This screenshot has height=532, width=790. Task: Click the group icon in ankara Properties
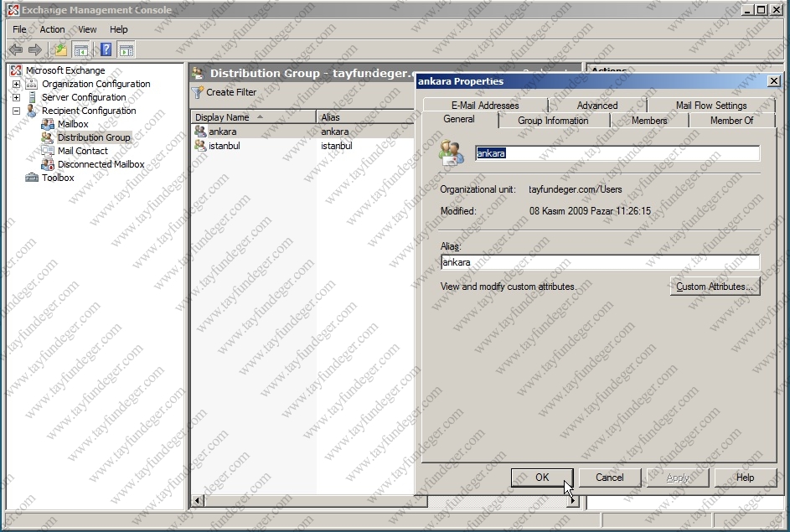pos(452,153)
